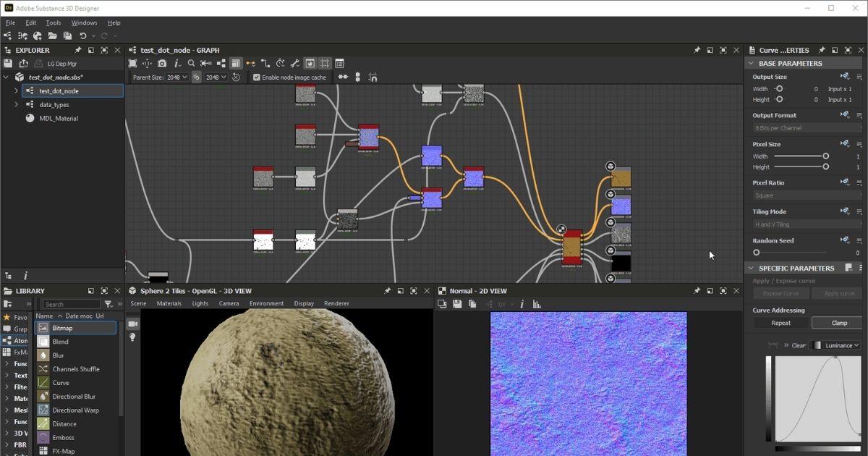Open a package using the folder icon

tap(52, 35)
